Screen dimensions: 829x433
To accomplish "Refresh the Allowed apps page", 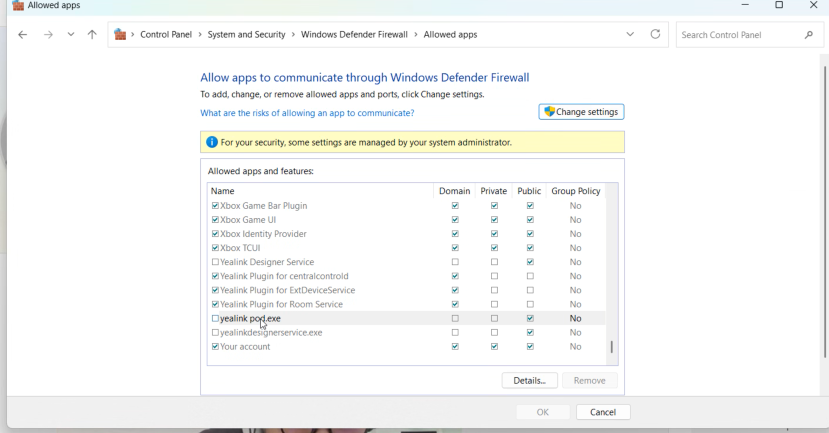I will point(655,34).
